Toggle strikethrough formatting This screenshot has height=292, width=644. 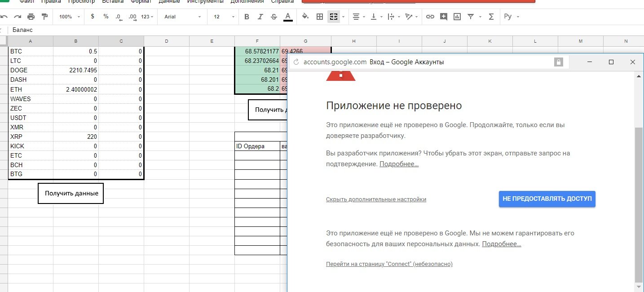coord(274,17)
